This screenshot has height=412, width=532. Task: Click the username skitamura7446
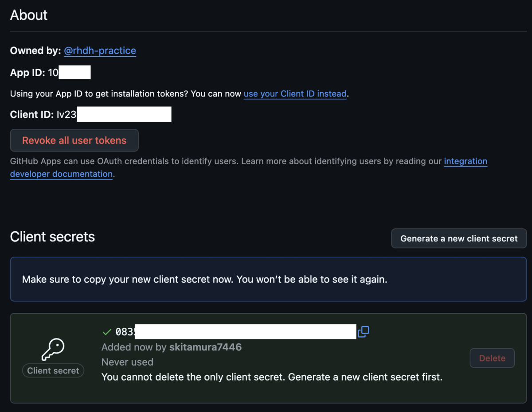click(x=205, y=347)
